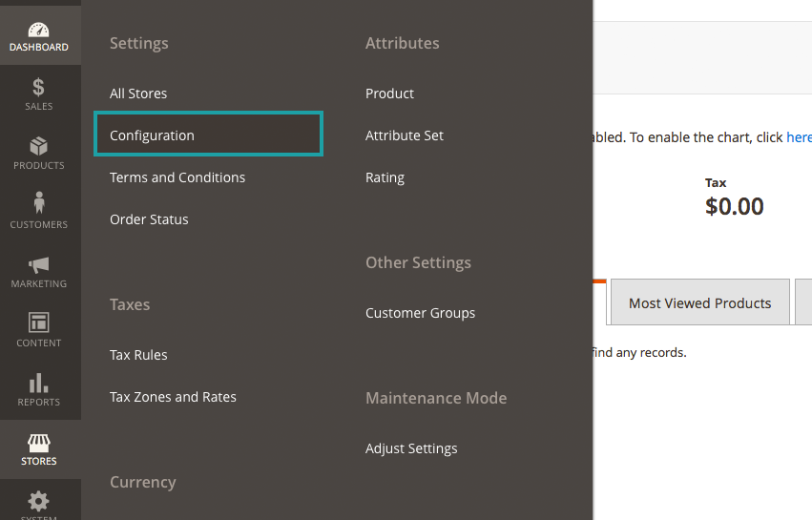Open the Content layout icon
Screen dimensions: 812x520
(x=39, y=322)
